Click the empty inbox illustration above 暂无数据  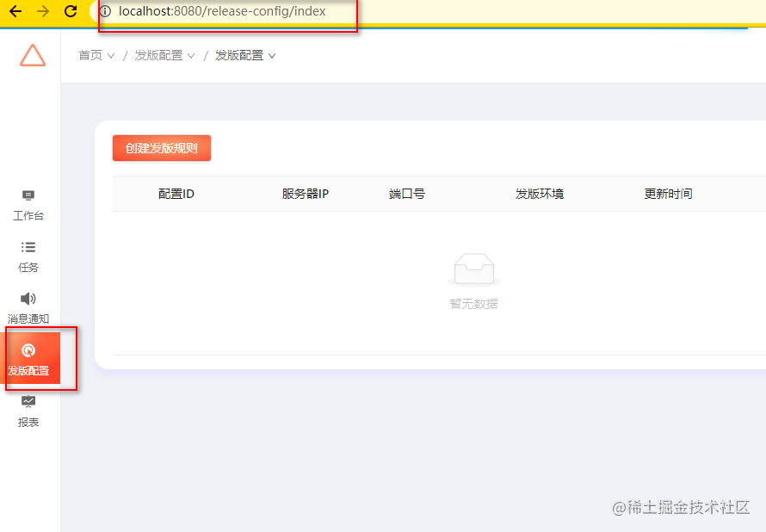[x=473, y=269]
